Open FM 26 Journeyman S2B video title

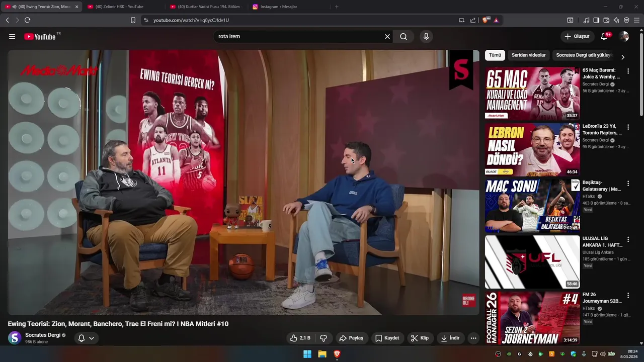point(602,298)
